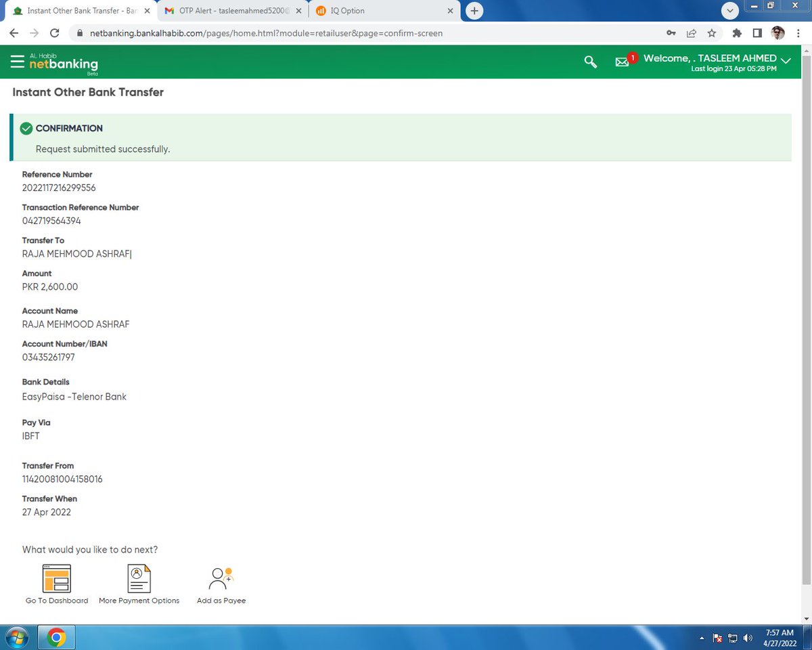Select reference number 2022117216299556
Viewport: 812px width, 650px height.
59,188
